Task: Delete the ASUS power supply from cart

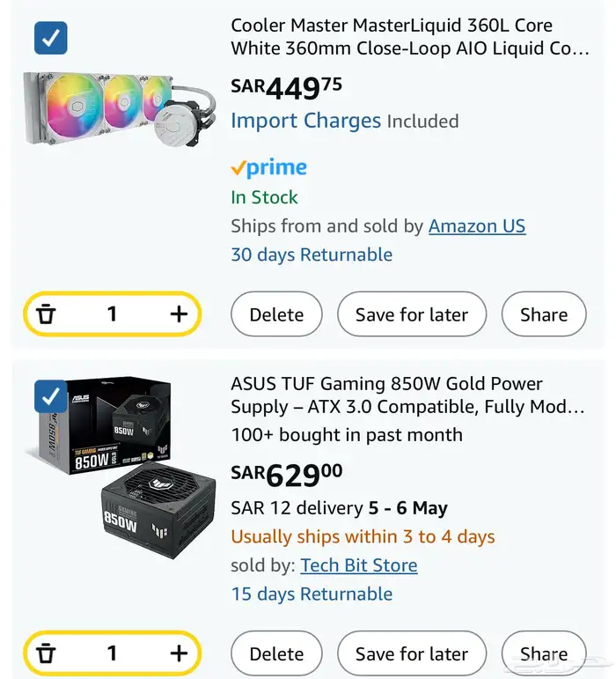Action: [x=276, y=653]
